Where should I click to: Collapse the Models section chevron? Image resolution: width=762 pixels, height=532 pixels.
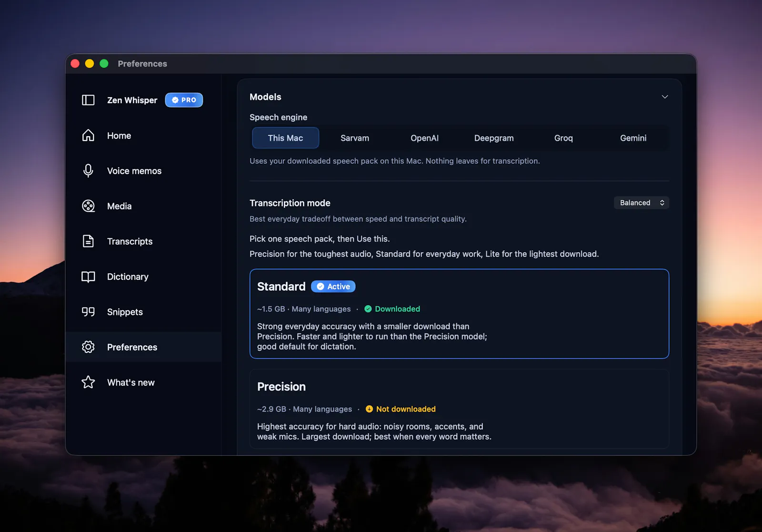665,97
